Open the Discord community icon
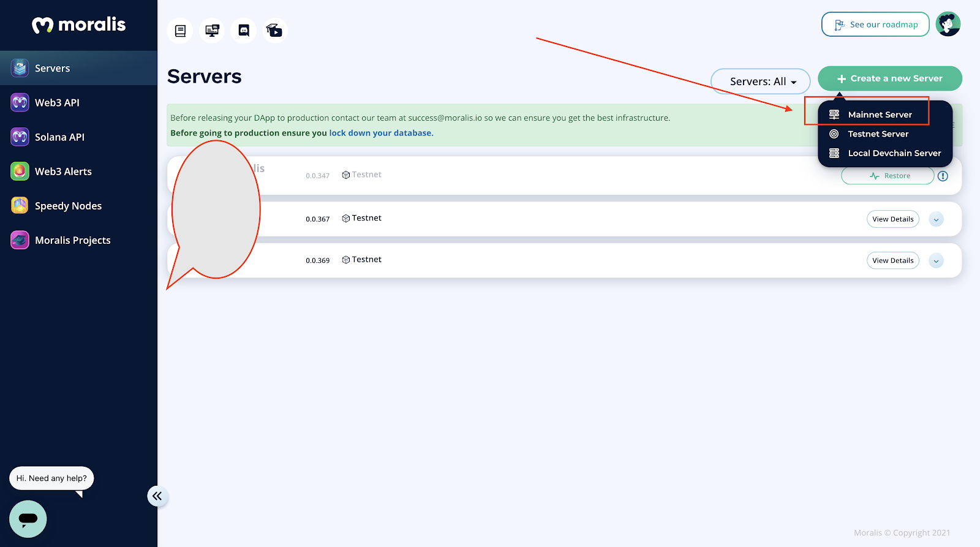 (x=244, y=31)
